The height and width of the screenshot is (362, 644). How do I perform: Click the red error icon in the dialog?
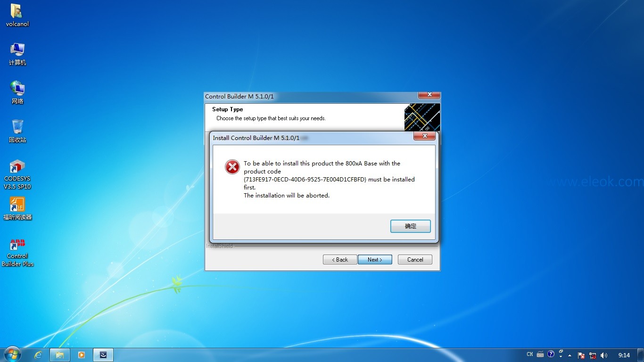tap(232, 167)
